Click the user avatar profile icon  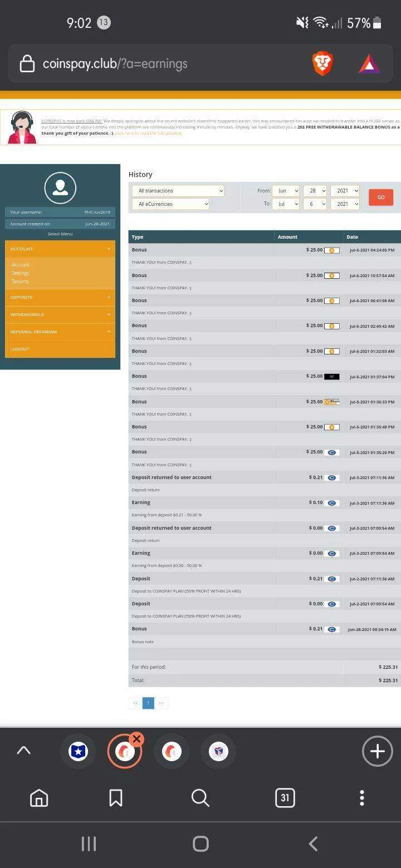[x=60, y=188]
